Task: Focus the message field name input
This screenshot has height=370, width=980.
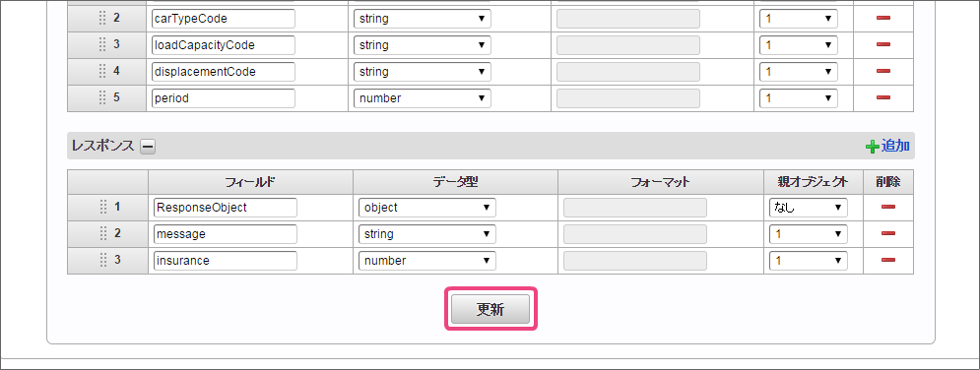Action: [x=225, y=234]
